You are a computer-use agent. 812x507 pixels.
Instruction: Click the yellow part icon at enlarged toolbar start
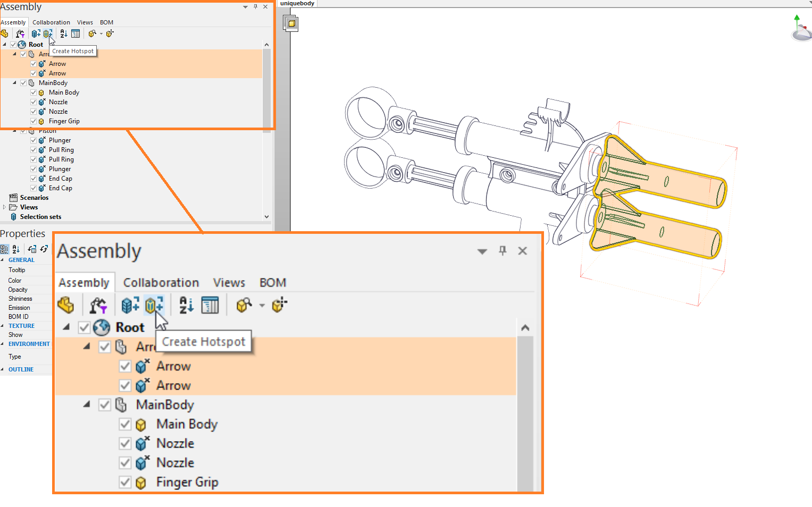click(66, 305)
